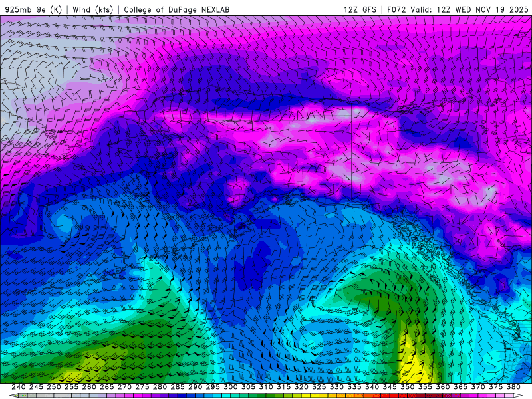Click the 280 colorbar value label
This screenshot has height=399, width=532.
click(x=160, y=387)
